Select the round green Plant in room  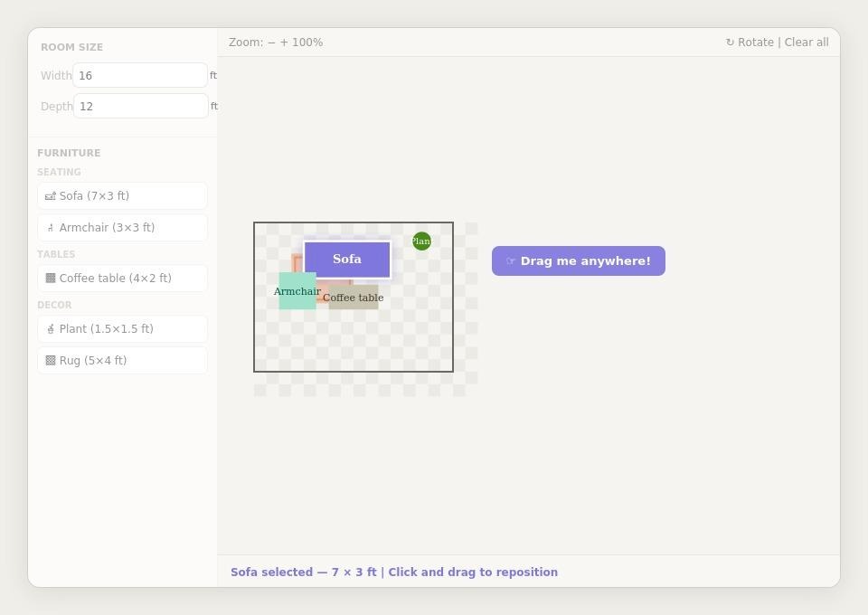421,241
